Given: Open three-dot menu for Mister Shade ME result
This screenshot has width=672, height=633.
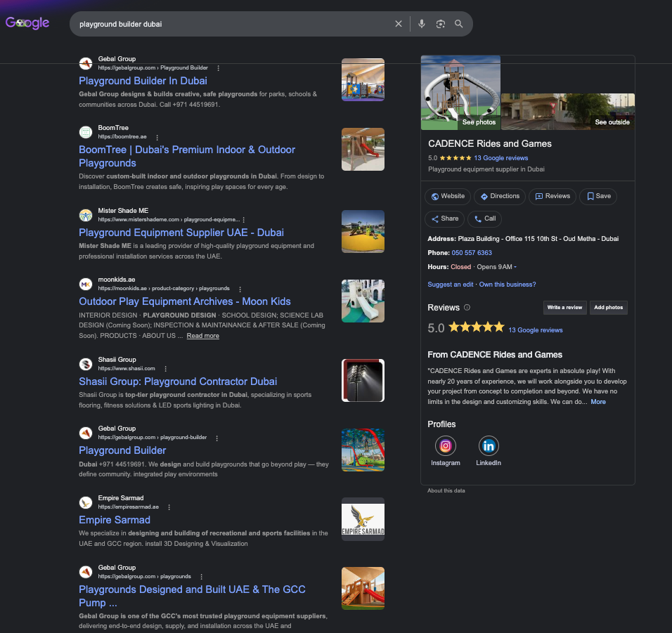Looking at the screenshot, I should tap(244, 220).
